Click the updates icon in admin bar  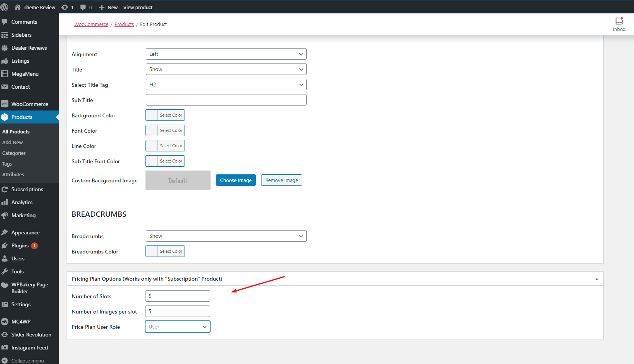65,7
